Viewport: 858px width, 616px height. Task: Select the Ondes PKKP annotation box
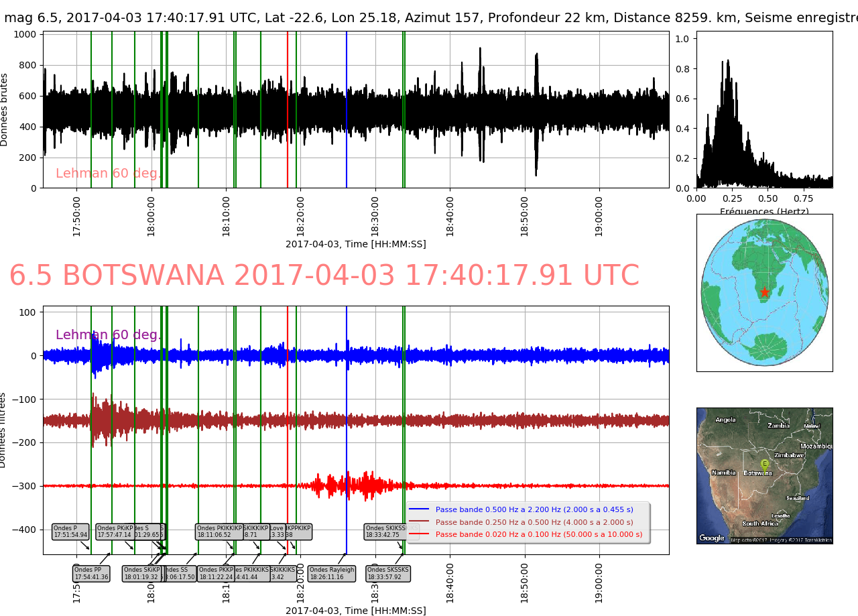point(215,574)
